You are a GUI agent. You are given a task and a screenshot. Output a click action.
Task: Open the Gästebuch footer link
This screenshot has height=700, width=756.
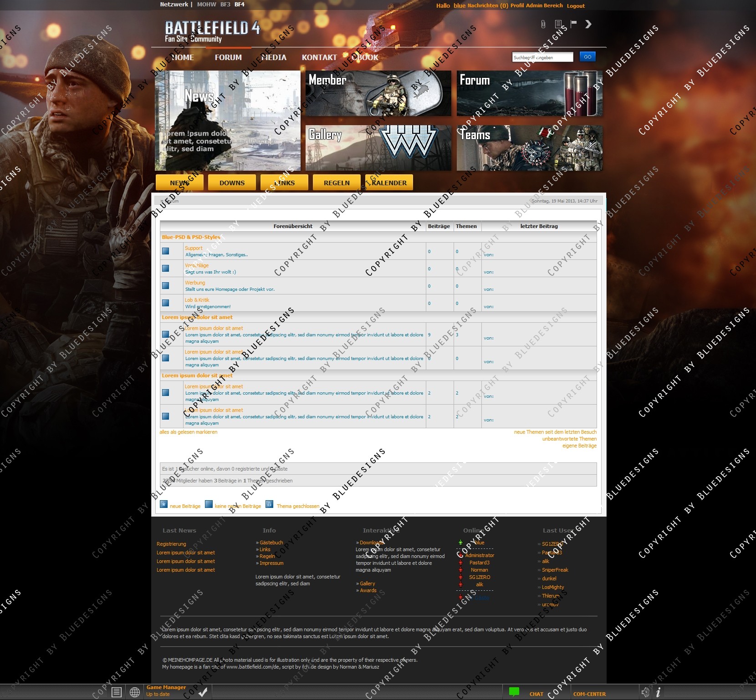pyautogui.click(x=271, y=543)
